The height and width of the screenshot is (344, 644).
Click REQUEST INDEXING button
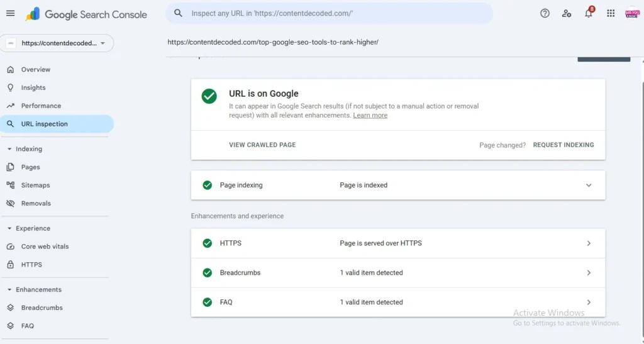(563, 145)
